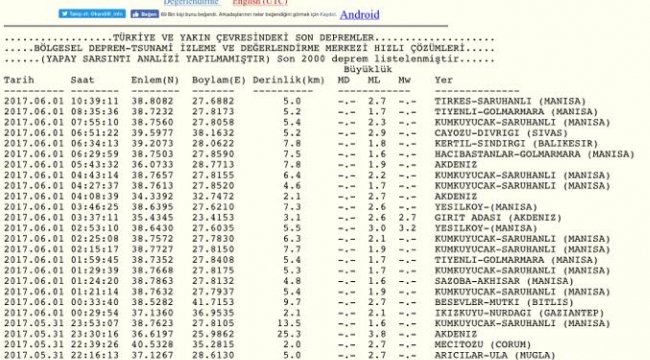
Task: Select the CAYOZU-DIVRIGI (SIVAS) location text
Action: click(501, 133)
